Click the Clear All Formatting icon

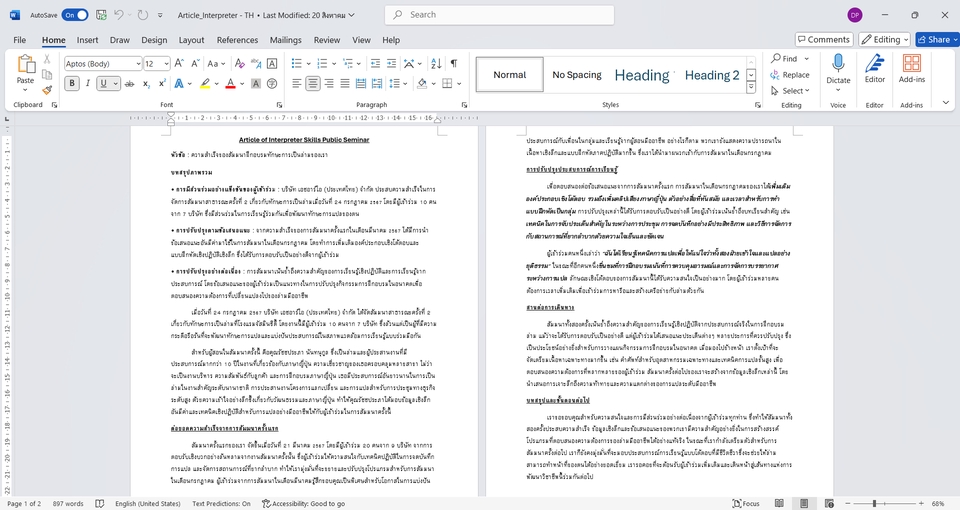click(x=240, y=63)
